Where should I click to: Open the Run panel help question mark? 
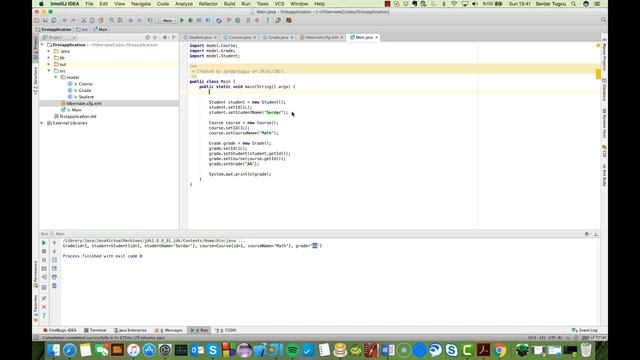44,316
